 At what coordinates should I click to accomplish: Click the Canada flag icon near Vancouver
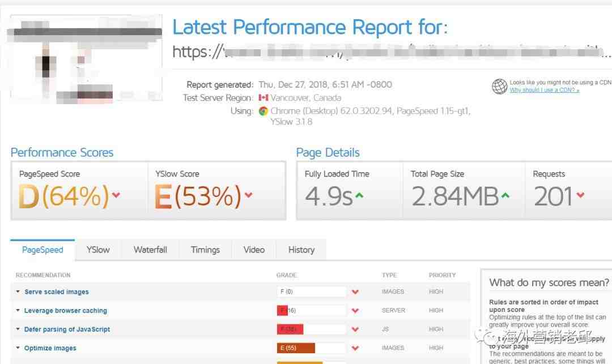click(263, 98)
